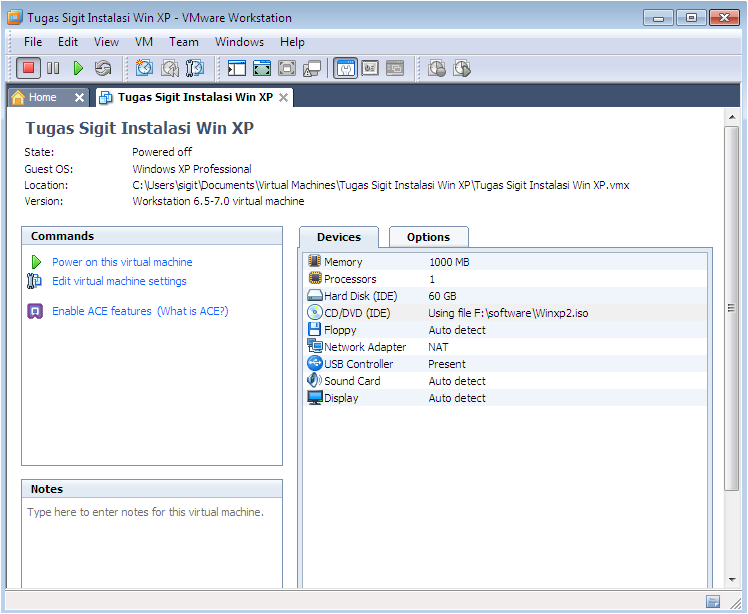Click the vertical scrollbar up arrow
This screenshot has height=614, width=748.
tap(732, 117)
